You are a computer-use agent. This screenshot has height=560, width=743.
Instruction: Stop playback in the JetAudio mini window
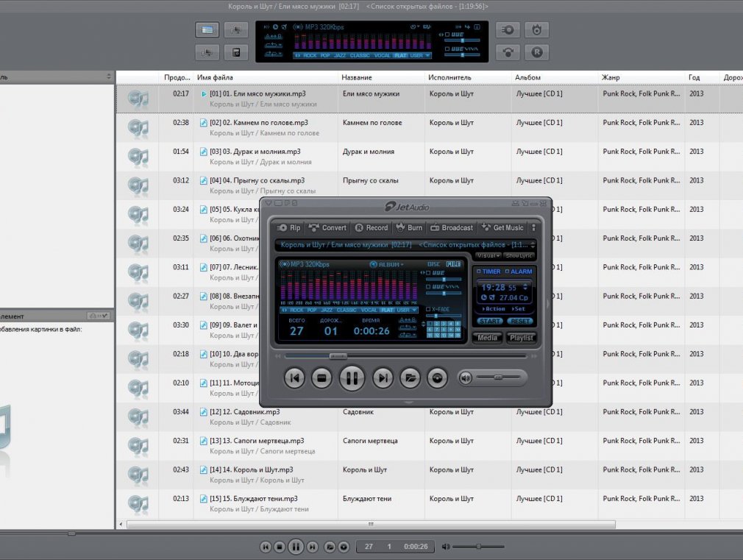pos(321,378)
